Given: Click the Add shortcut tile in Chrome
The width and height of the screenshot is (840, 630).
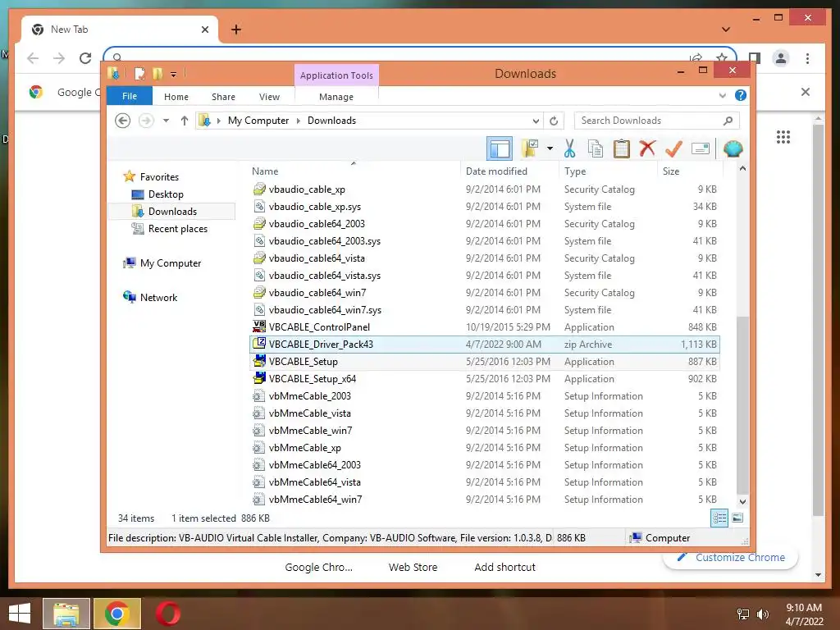Looking at the screenshot, I should (x=504, y=567).
